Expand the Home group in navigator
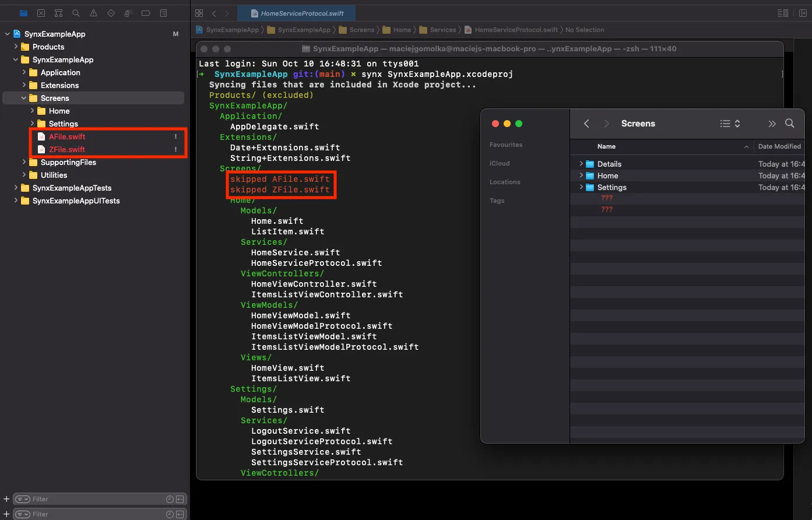 (32, 111)
